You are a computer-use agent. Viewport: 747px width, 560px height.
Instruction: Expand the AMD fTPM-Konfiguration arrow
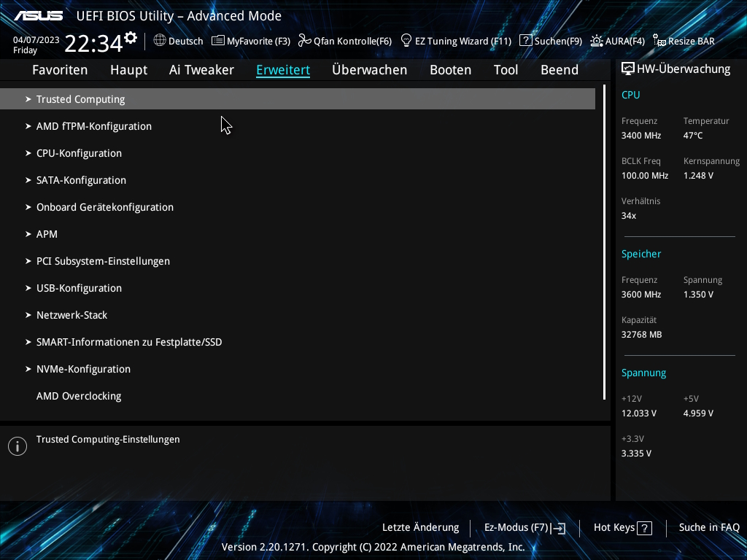[x=28, y=126]
